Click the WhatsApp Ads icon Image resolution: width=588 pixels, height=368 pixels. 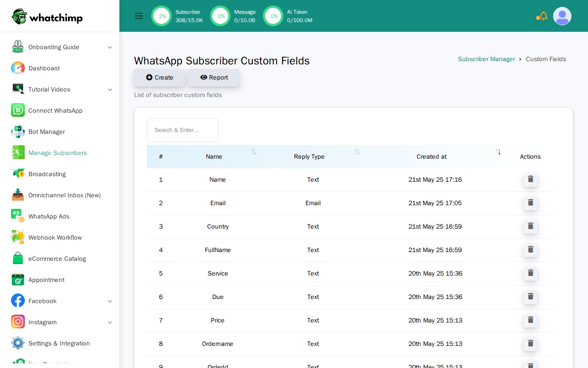(x=18, y=216)
